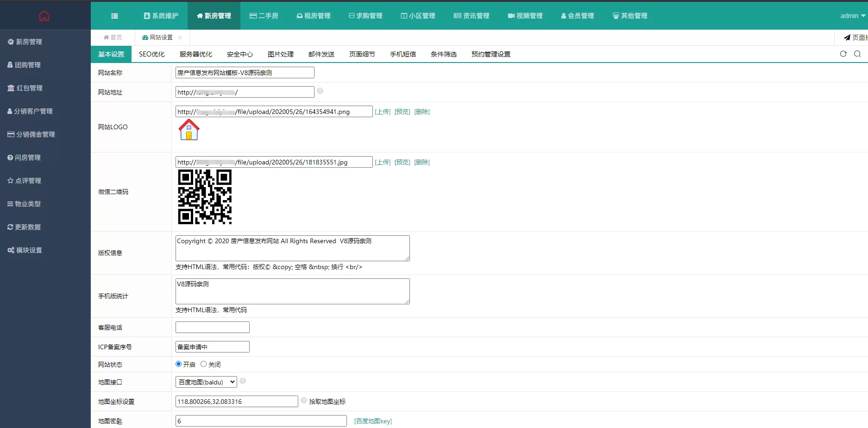Open the 系统维护 top menu
Screen dimensions: 868x428
point(161,16)
